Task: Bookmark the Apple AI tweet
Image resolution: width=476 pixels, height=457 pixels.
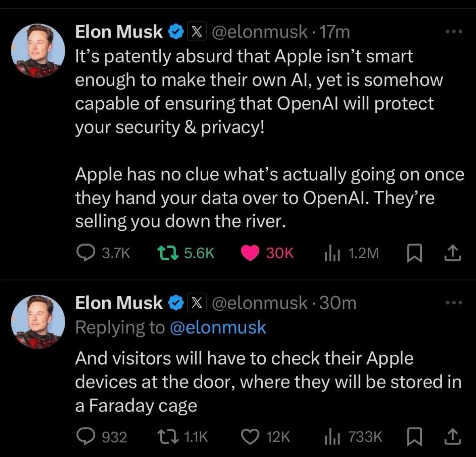Action: click(413, 253)
